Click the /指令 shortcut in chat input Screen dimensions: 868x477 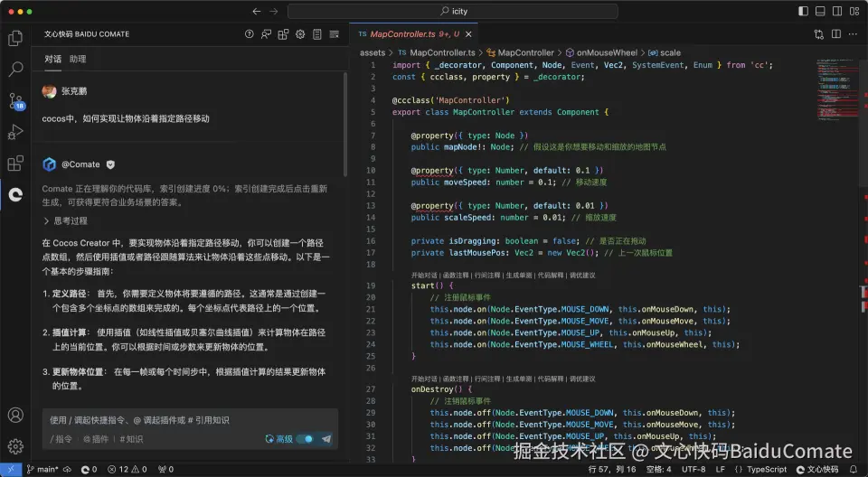pos(61,439)
